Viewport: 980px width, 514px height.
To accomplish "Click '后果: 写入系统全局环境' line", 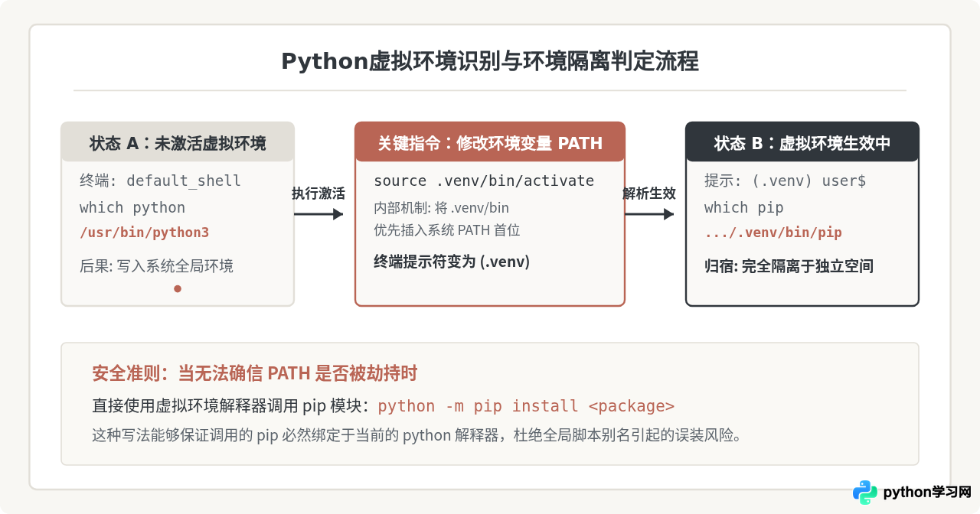I will (156, 266).
